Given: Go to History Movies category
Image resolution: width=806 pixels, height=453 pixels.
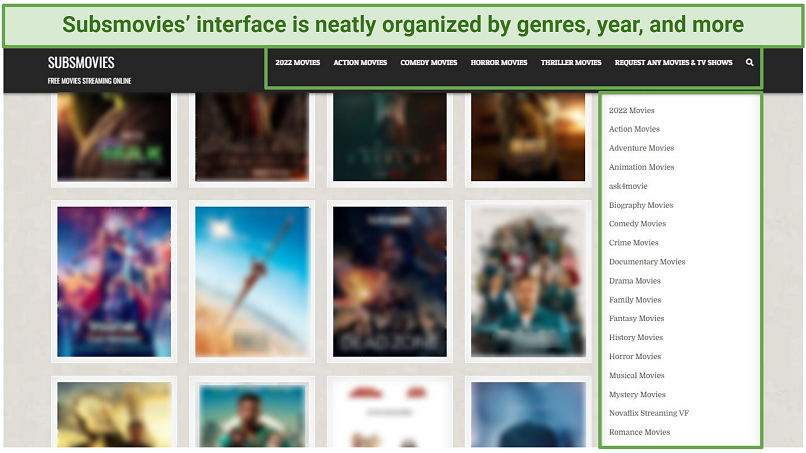Looking at the screenshot, I should click(x=636, y=337).
